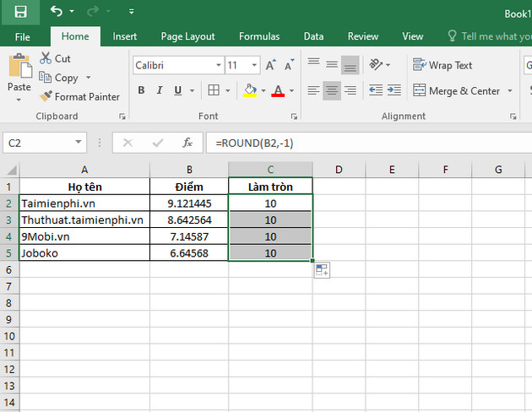
Task: Toggle Center horizontal alignment
Action: [x=332, y=90]
